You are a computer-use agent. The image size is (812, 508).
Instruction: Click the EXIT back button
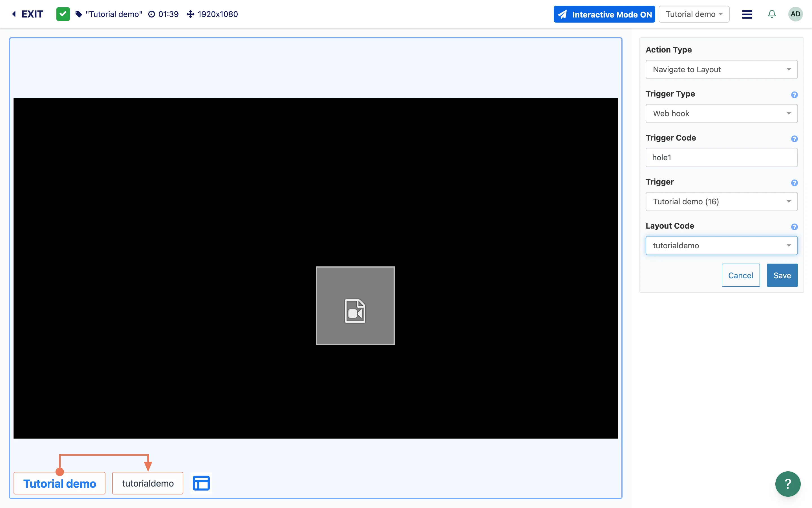28,14
